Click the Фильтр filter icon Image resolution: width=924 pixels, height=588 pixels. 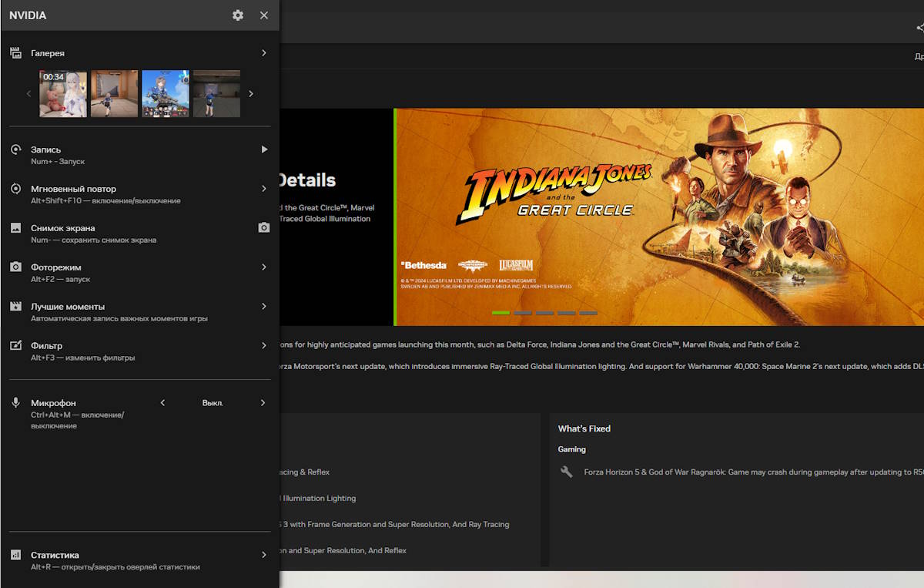[15, 346]
